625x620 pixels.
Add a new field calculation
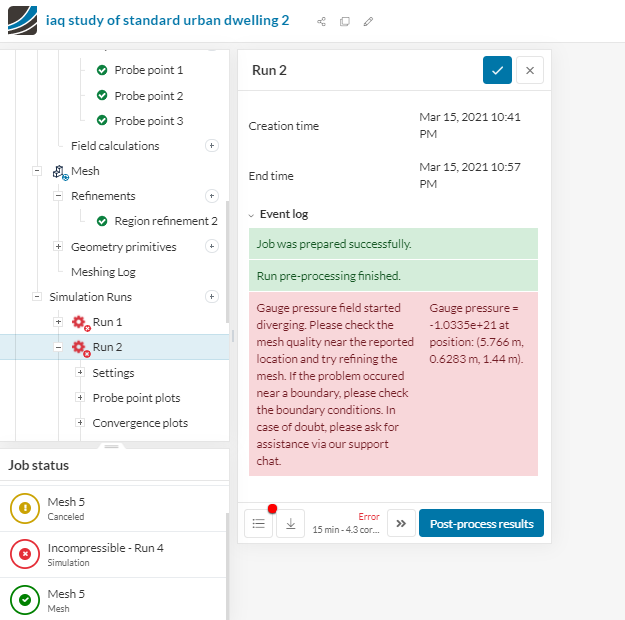pyautogui.click(x=211, y=146)
